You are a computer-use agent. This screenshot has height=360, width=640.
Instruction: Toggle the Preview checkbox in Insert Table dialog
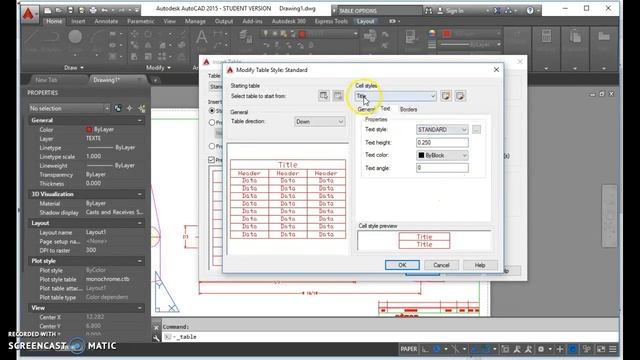211,160
